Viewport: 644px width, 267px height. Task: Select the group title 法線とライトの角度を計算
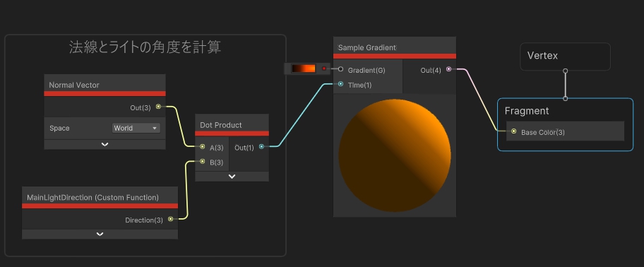pos(145,47)
